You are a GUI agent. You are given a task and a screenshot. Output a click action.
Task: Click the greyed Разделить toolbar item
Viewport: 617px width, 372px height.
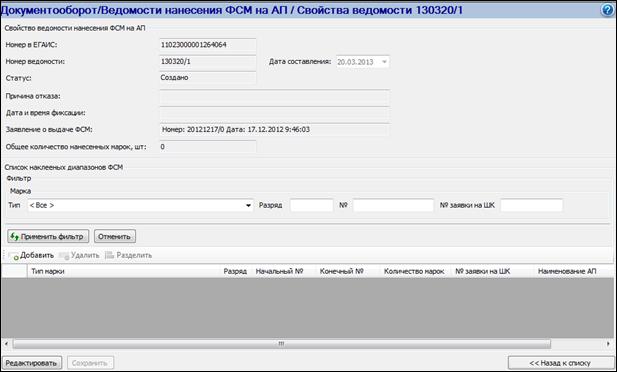pos(129,255)
